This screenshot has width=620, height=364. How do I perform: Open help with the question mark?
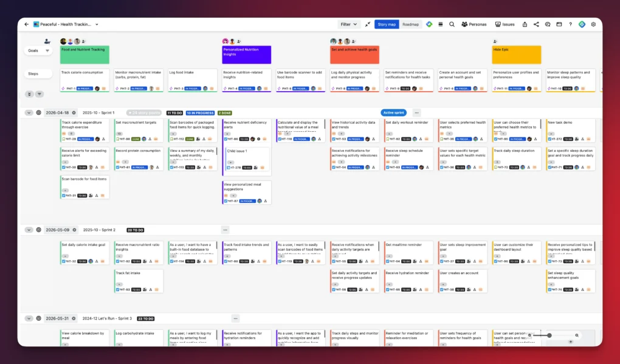[x=570, y=24]
